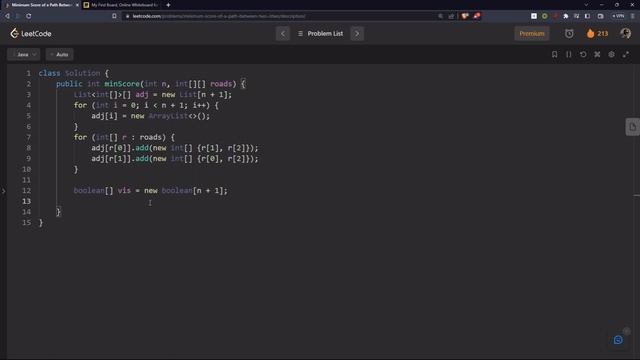Image resolution: width=640 pixels, height=360 pixels.
Task: Click the keyboard shortcuts icon in editor toolbar
Action: point(597,54)
